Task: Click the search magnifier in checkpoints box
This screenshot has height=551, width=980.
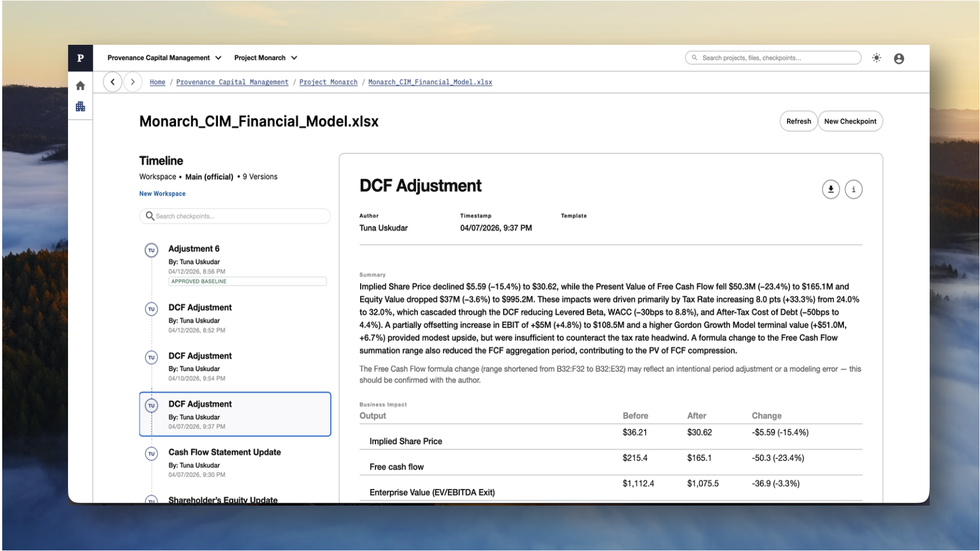Action: (150, 216)
